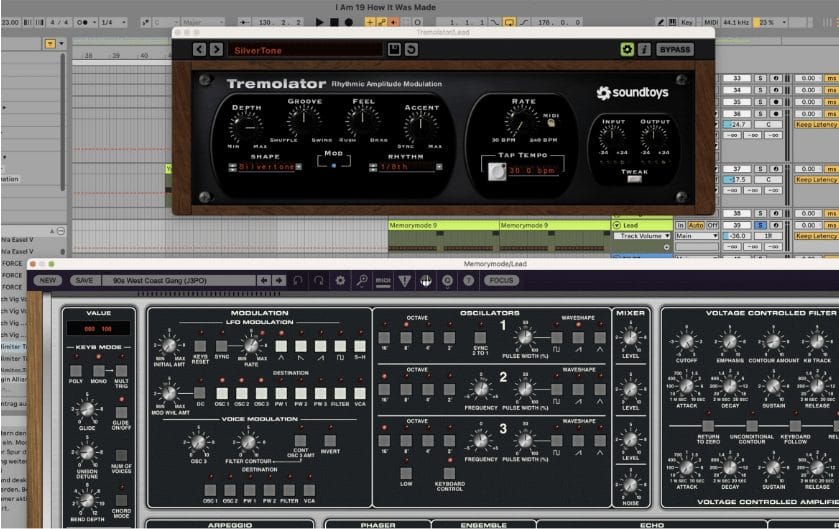The image size is (839, 529).
Task: Open the Tweak panel switch in Tremolator
Action: pos(634,179)
